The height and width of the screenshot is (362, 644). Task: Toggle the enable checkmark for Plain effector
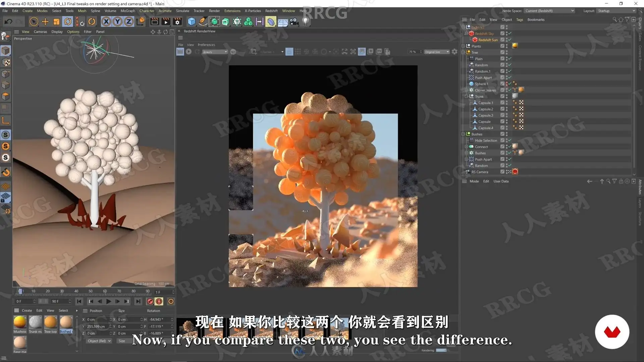tap(509, 59)
